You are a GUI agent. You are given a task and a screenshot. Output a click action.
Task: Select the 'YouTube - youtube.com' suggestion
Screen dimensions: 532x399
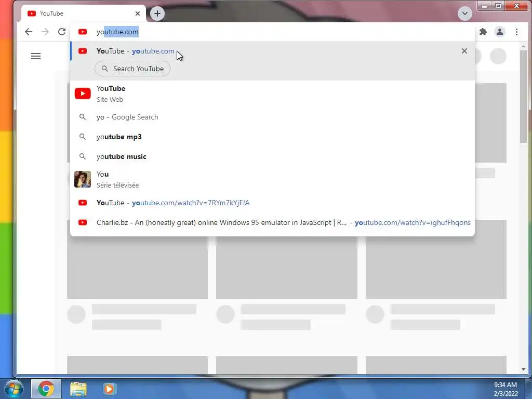[x=272, y=51]
